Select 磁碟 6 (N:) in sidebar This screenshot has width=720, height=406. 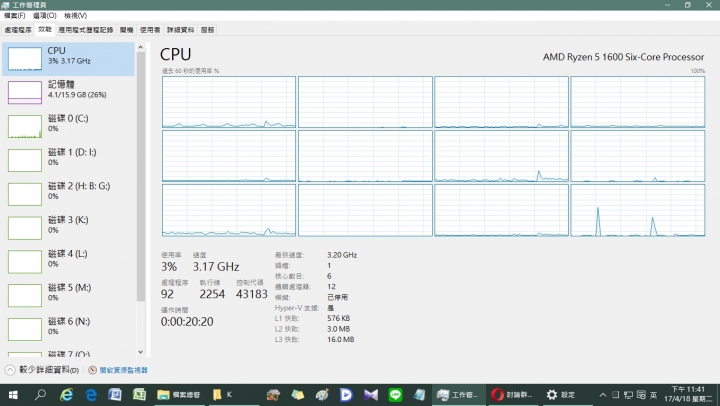68,329
